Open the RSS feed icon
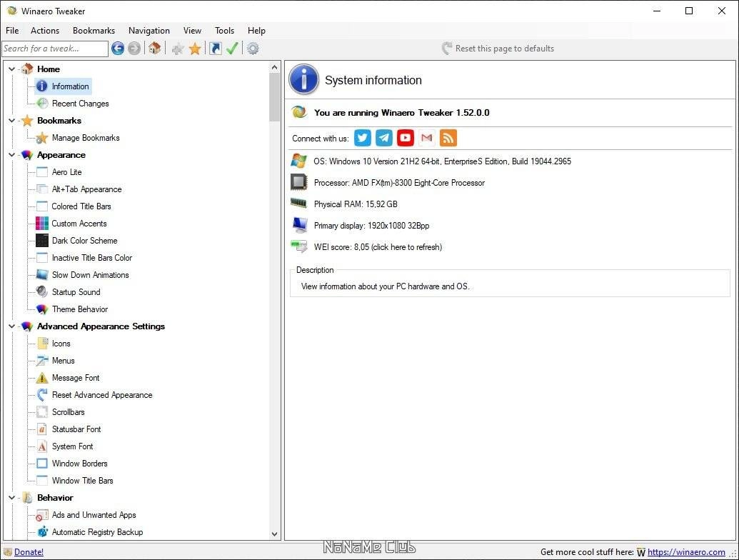Screen dimensions: 739x560 click(448, 138)
